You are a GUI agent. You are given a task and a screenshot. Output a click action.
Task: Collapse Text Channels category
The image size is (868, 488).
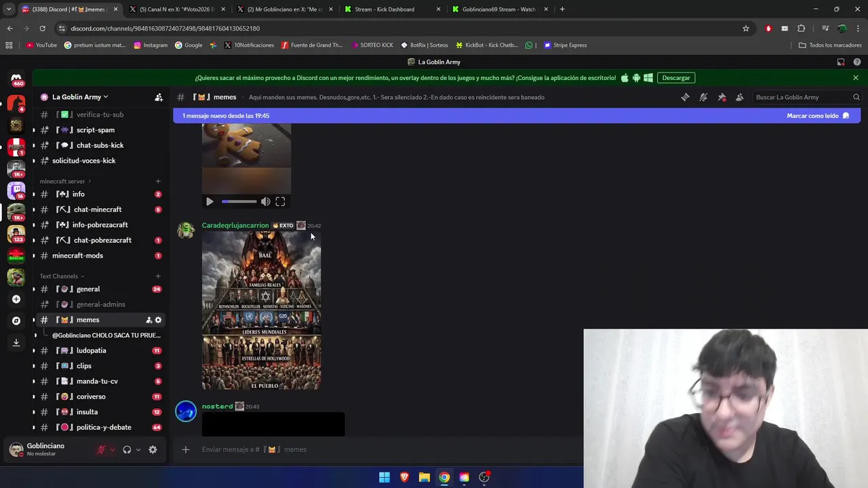(62, 276)
